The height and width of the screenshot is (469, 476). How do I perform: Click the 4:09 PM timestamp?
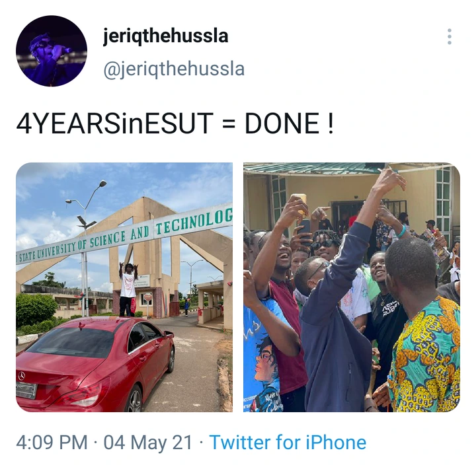[x=52, y=442]
